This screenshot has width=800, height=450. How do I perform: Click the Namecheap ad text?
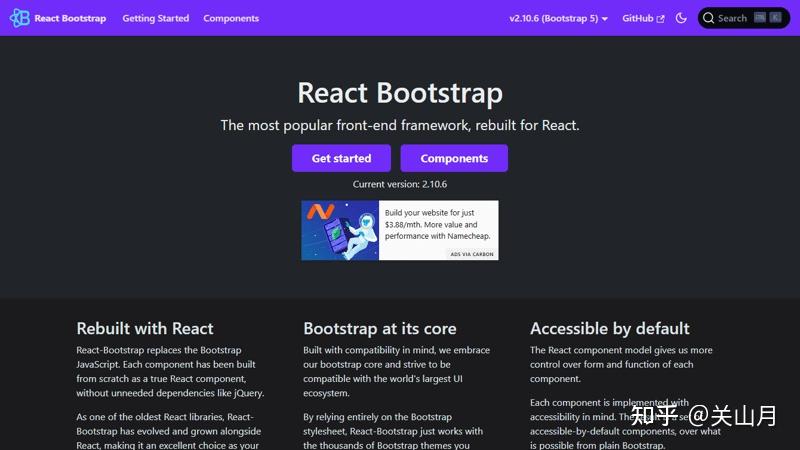pyautogui.click(x=438, y=224)
